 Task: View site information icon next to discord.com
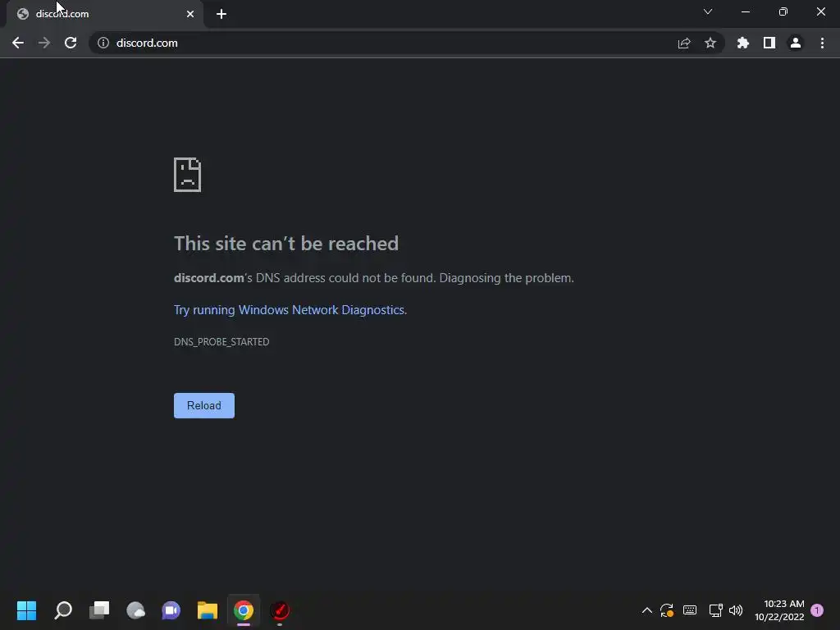[x=103, y=43]
